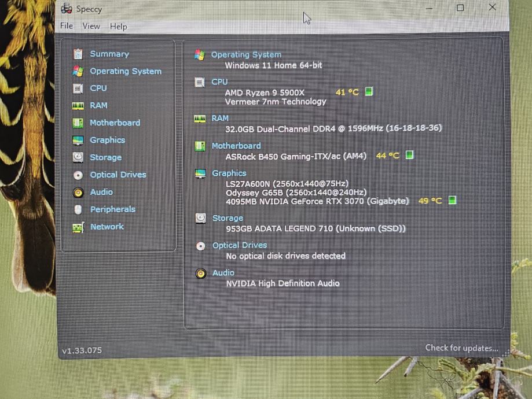Image resolution: width=532 pixels, height=399 pixels.
Task: Open the Help menu
Action: tap(119, 27)
